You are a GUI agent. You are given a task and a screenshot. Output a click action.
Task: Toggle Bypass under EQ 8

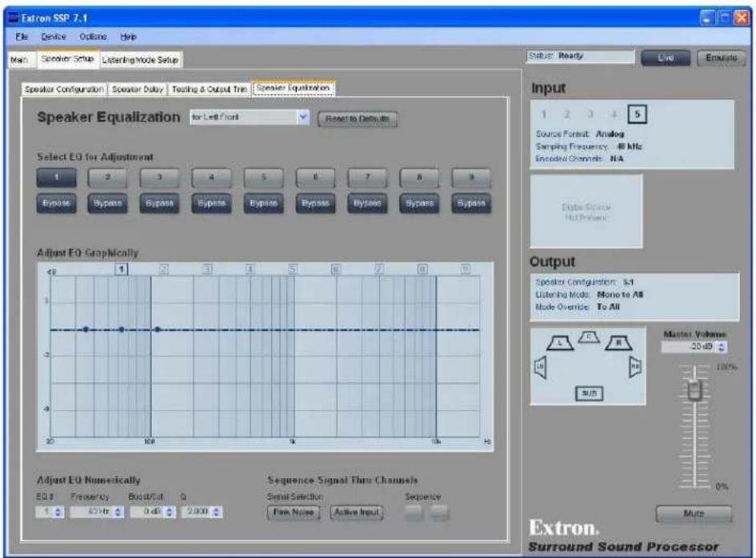419,203
